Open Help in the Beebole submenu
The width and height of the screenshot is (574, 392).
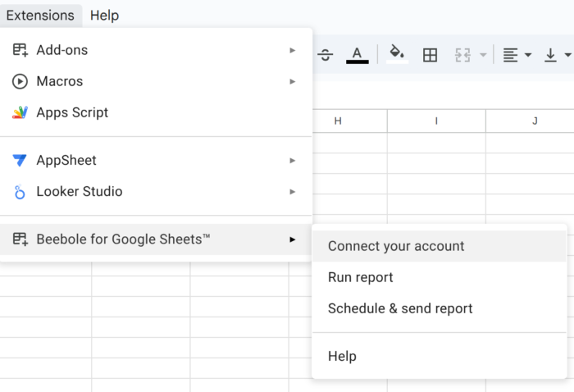[x=440, y=356]
